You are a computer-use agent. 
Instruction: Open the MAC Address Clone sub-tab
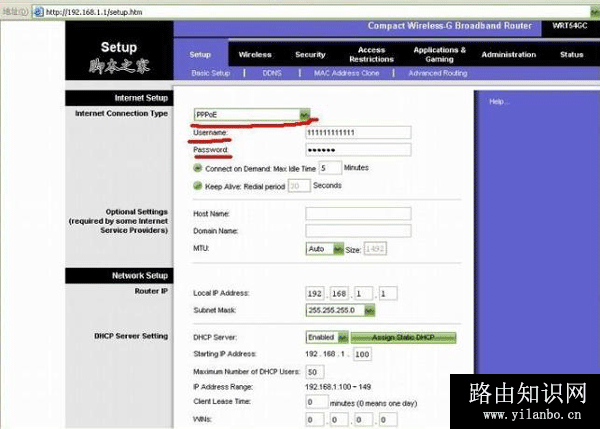[347, 73]
